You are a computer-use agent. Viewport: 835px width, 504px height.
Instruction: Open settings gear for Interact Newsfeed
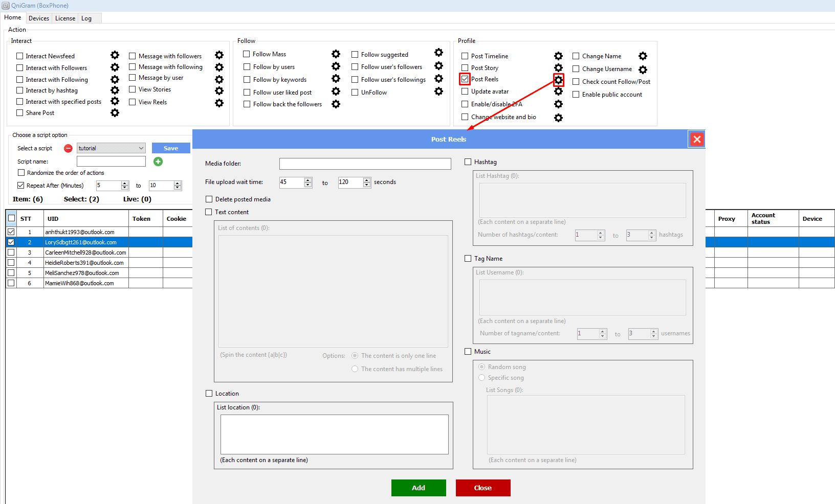115,55
